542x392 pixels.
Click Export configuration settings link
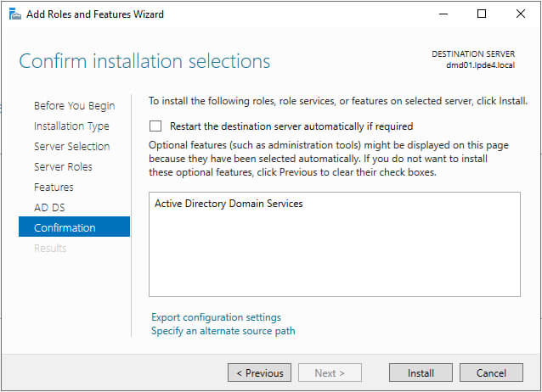(x=216, y=317)
